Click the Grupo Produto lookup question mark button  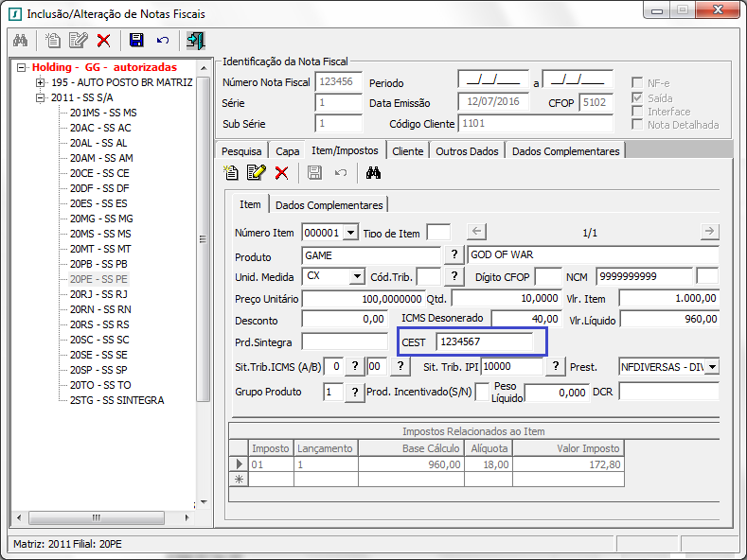[x=356, y=393]
